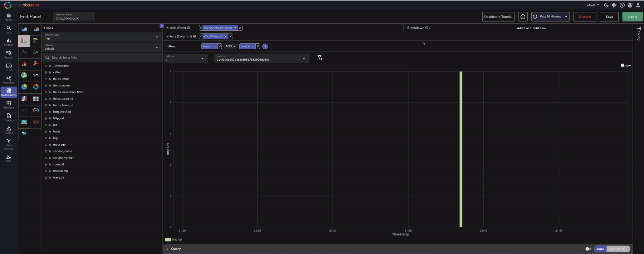The width and height of the screenshot is (644, 254).
Task: Click the Apply button
Action: 632,17
